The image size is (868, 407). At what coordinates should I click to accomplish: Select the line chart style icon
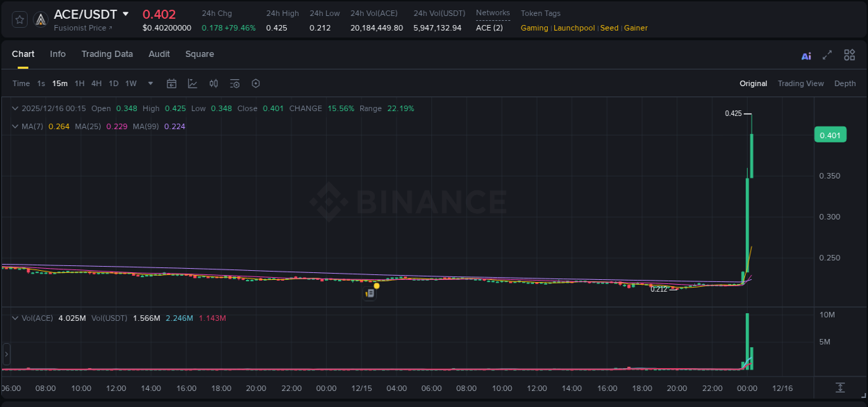192,83
